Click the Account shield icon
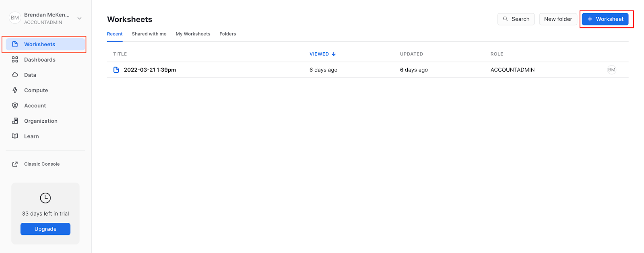The height and width of the screenshot is (253, 644). click(x=15, y=105)
